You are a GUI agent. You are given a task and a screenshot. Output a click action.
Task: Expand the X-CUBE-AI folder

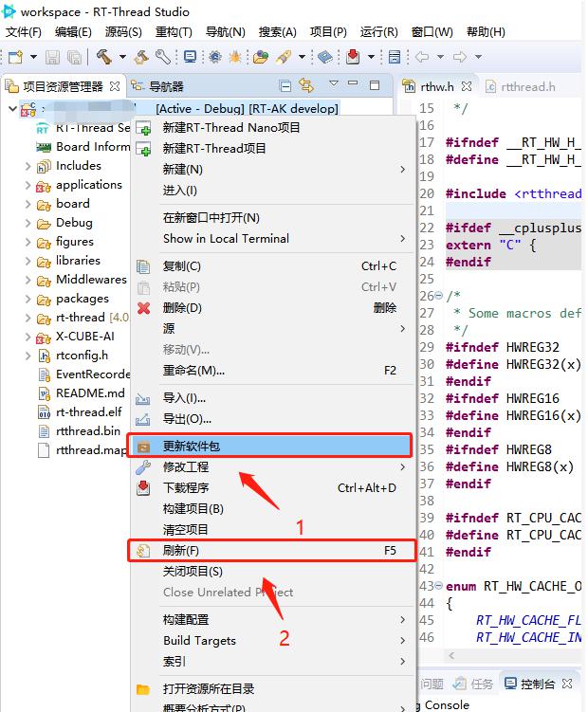click(x=28, y=337)
